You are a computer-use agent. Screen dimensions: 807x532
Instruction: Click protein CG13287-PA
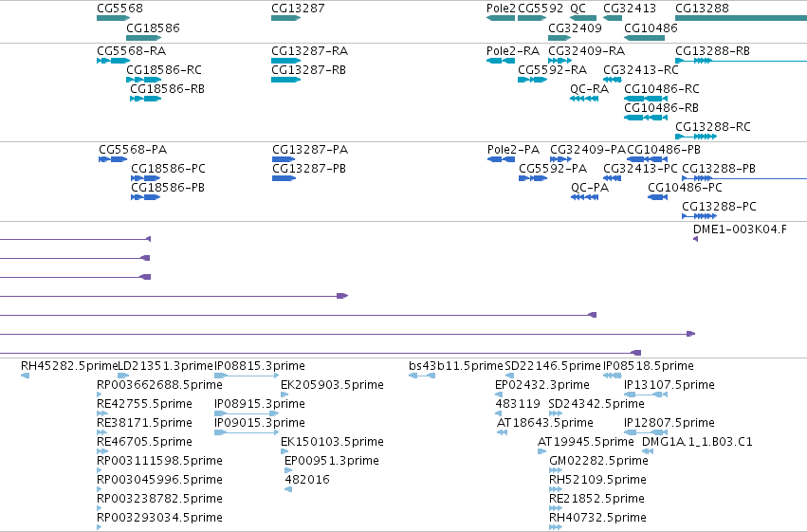coord(310,150)
